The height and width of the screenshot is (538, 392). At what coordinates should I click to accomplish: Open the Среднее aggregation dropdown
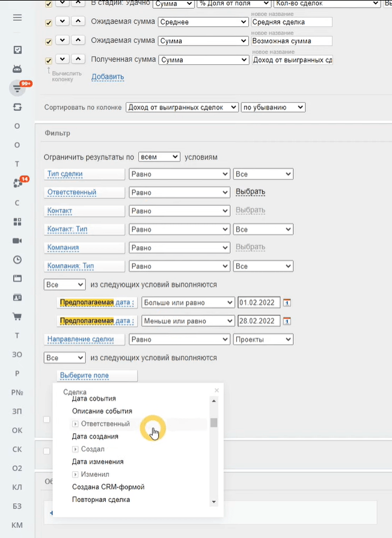203,22
